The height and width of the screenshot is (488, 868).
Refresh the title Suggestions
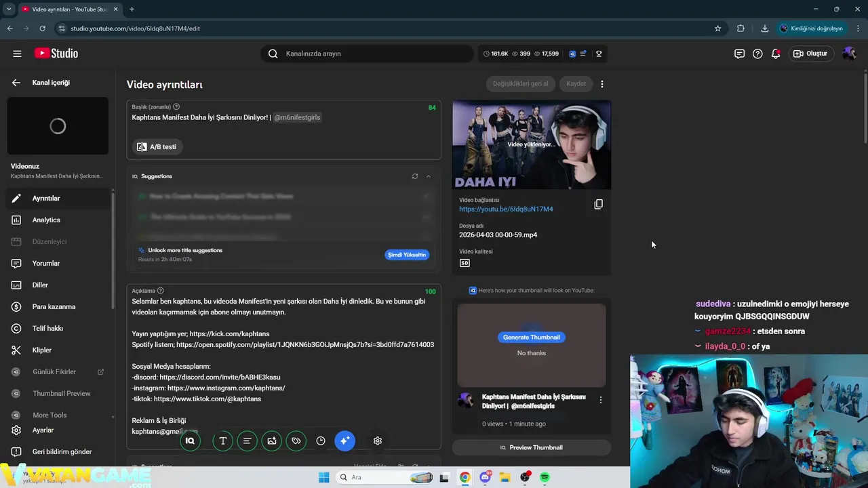click(415, 176)
